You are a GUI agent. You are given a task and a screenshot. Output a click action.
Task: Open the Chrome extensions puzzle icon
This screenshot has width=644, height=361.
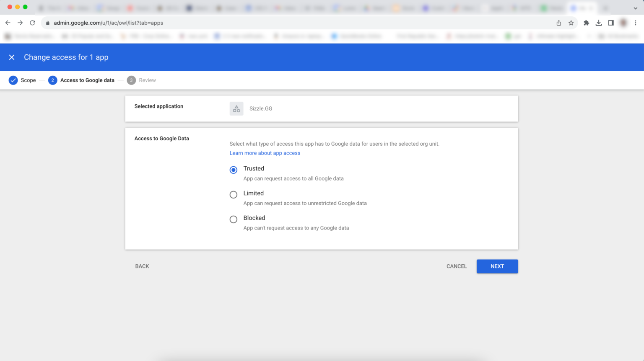click(x=586, y=23)
